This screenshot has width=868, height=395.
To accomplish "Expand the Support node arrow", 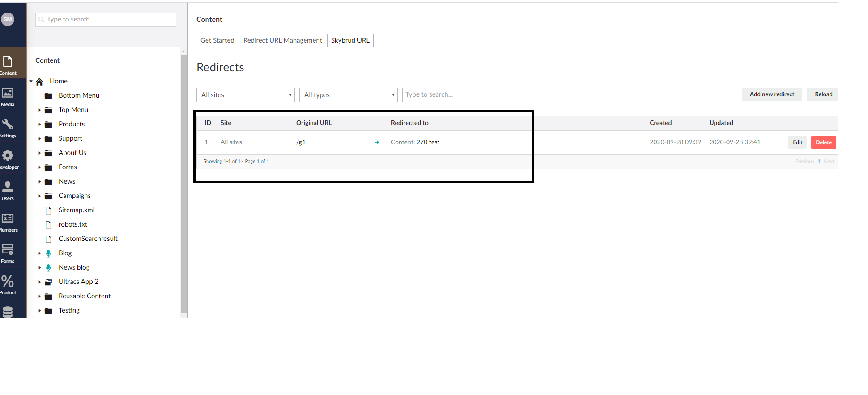I will (x=39, y=139).
